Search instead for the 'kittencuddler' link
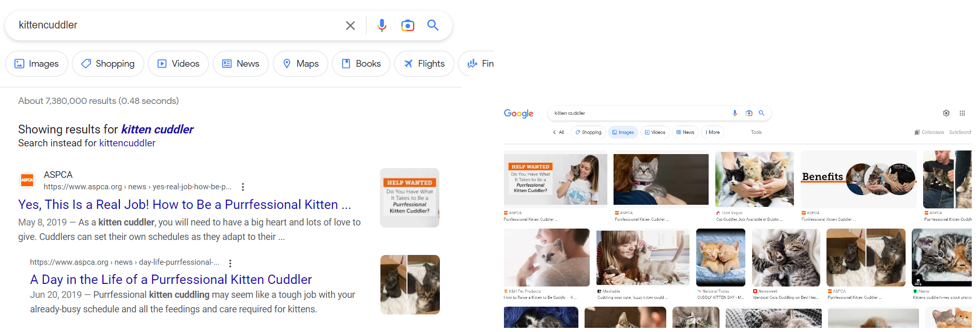980x332 pixels. tap(127, 143)
